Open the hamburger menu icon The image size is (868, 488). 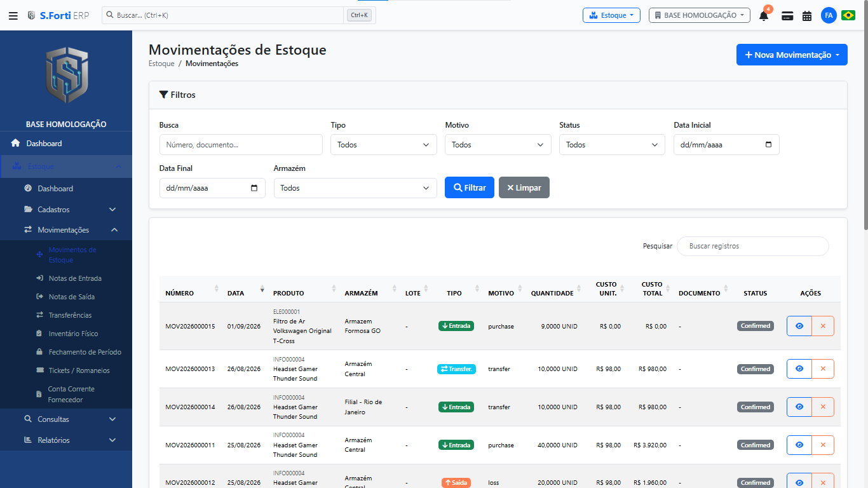click(x=13, y=15)
